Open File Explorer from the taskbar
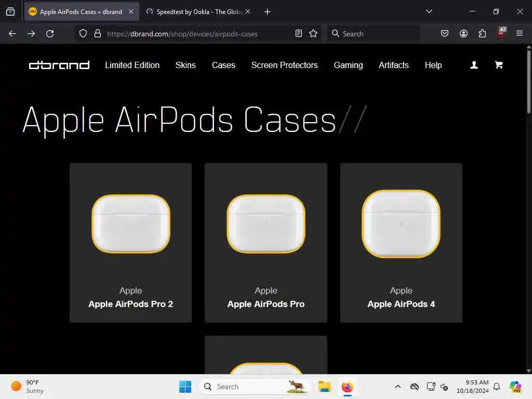Image resolution: width=532 pixels, height=399 pixels. click(x=324, y=387)
